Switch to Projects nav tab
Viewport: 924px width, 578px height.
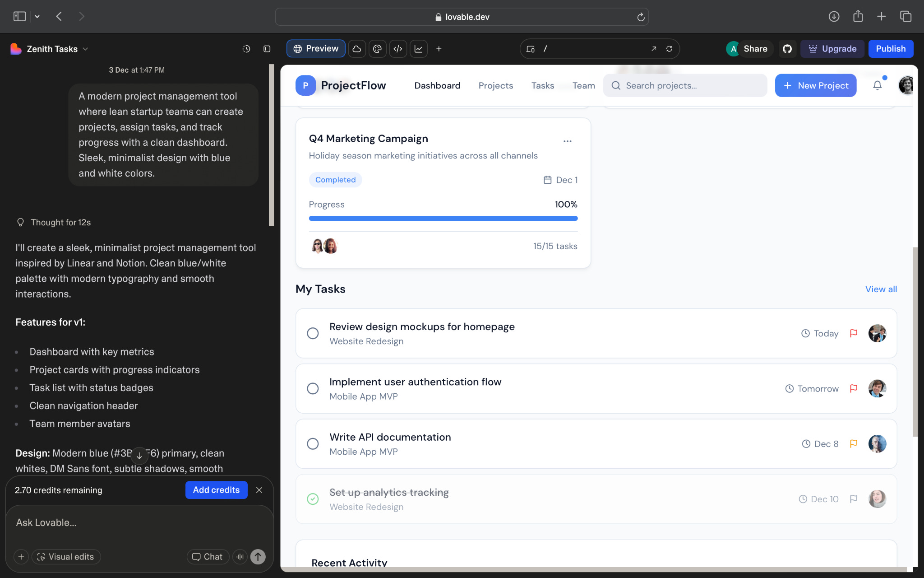[x=495, y=85]
